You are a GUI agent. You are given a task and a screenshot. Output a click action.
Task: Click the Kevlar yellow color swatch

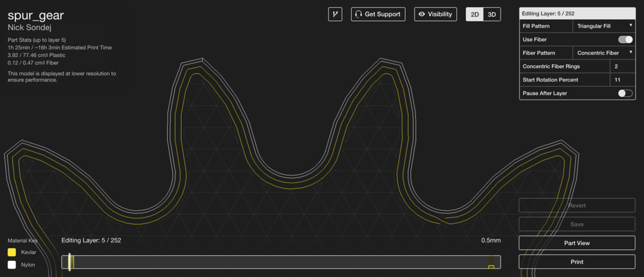tap(12, 252)
